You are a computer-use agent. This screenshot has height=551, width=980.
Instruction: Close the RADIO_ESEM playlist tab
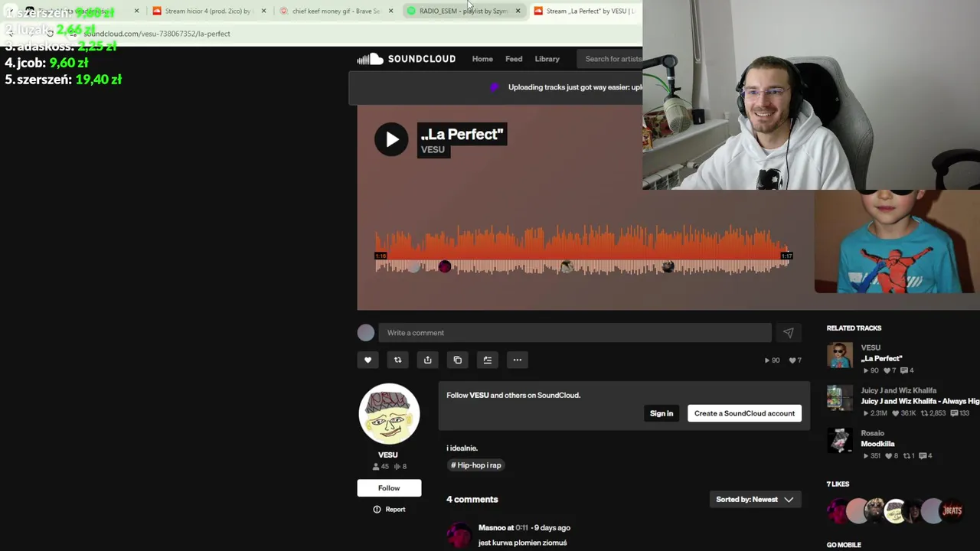click(518, 11)
